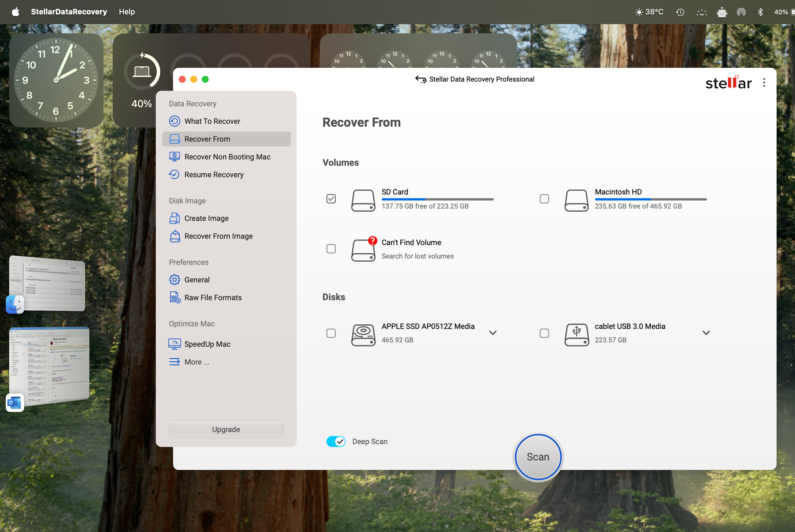This screenshot has height=532, width=795.
Task: Turn off the Deep Scan toggle
Action: (x=336, y=442)
